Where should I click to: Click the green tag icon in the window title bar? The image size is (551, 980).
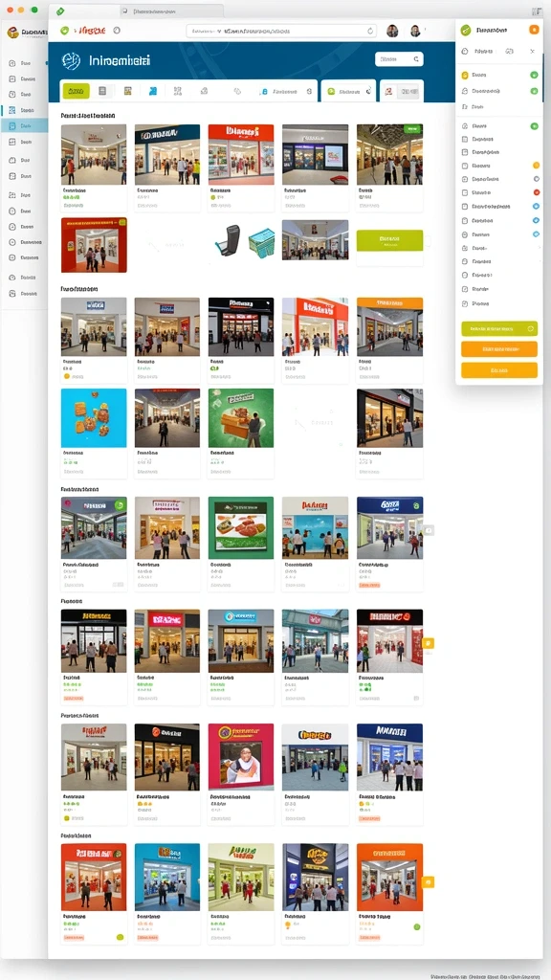pos(60,11)
